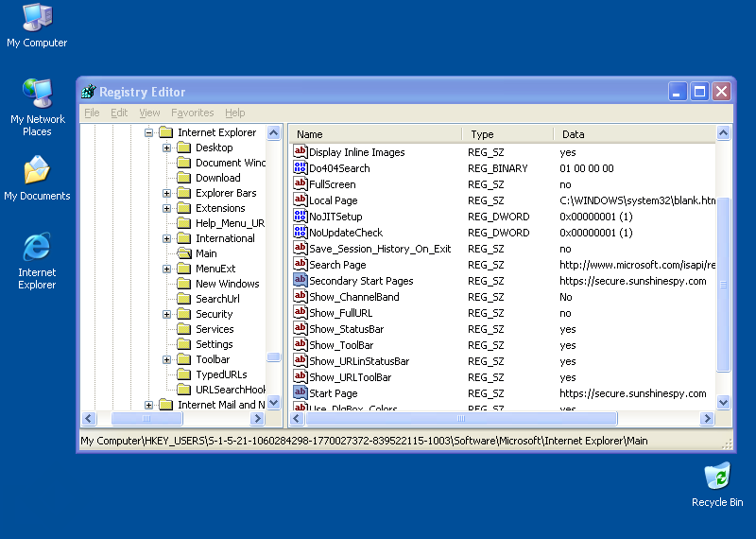Select the Do404Search binary value icon
Viewport: 756px width, 539px height.
point(300,168)
